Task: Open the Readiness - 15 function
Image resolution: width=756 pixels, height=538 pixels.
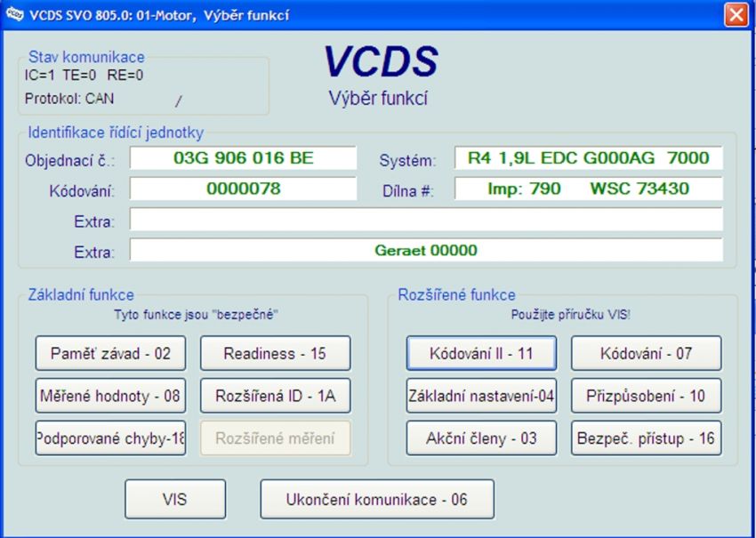Action: coord(276,353)
